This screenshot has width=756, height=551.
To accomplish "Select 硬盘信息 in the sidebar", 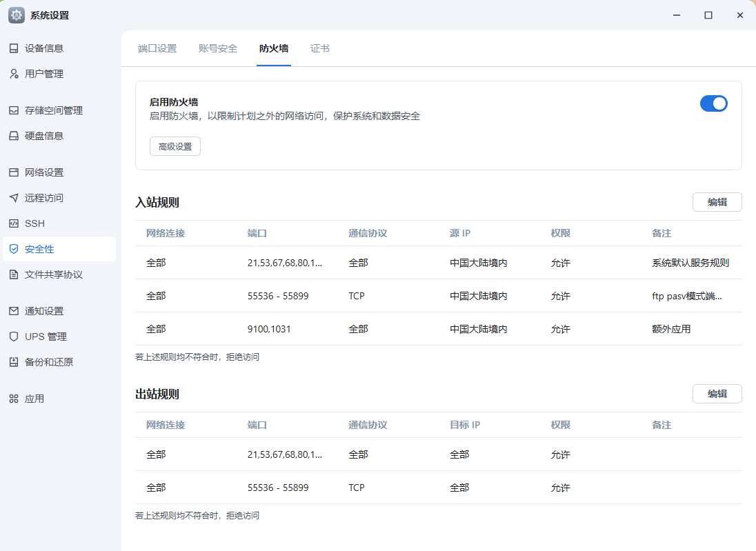I will [59, 136].
